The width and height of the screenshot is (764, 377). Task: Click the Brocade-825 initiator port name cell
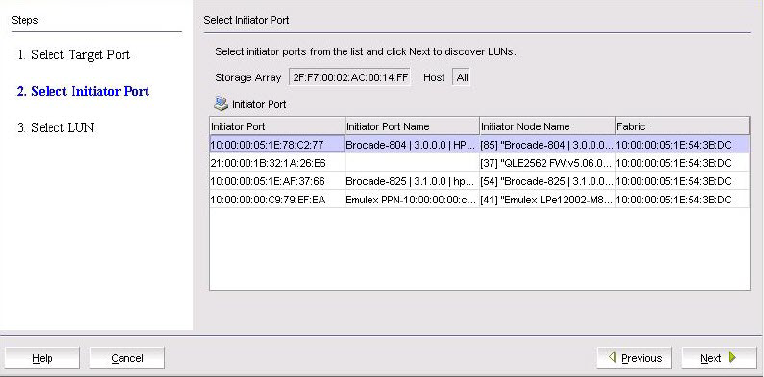pos(412,181)
